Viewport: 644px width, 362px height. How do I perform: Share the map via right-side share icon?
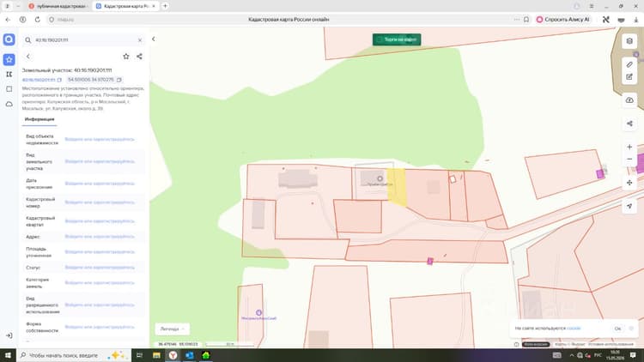click(x=629, y=124)
